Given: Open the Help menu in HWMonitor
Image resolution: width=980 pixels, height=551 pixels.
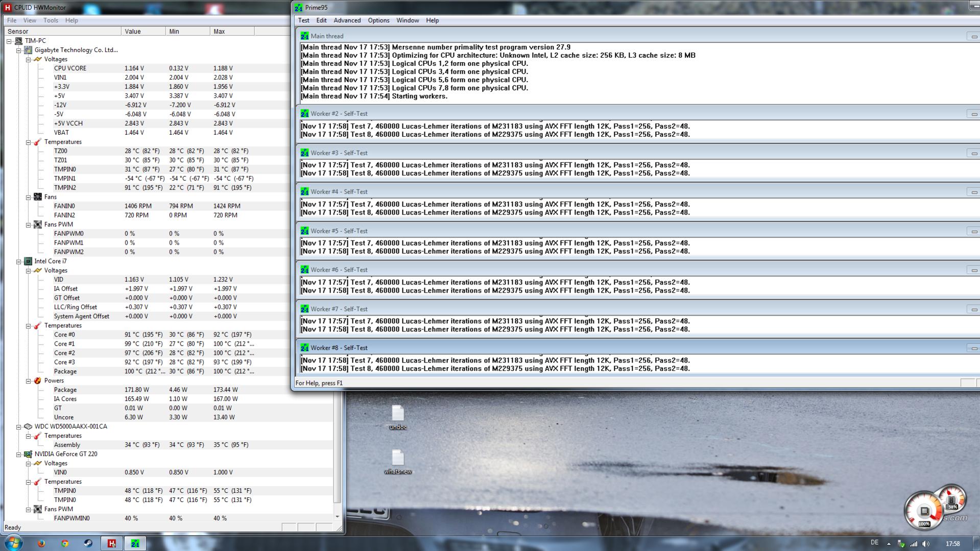Looking at the screenshot, I should coord(71,20).
